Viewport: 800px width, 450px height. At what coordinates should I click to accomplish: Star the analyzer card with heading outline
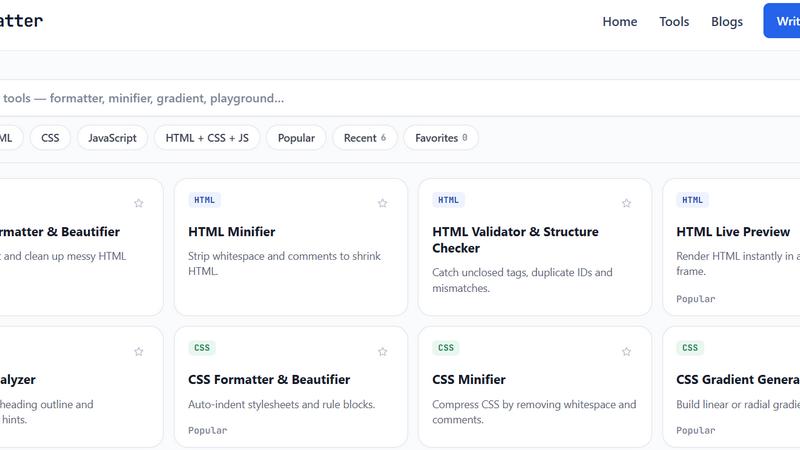139,352
